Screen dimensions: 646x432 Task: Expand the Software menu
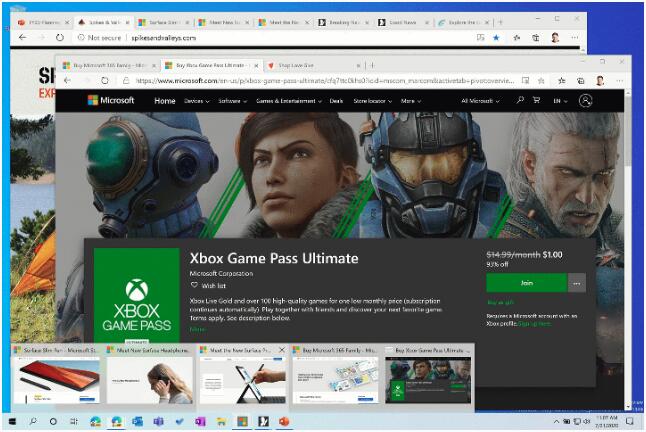click(232, 101)
